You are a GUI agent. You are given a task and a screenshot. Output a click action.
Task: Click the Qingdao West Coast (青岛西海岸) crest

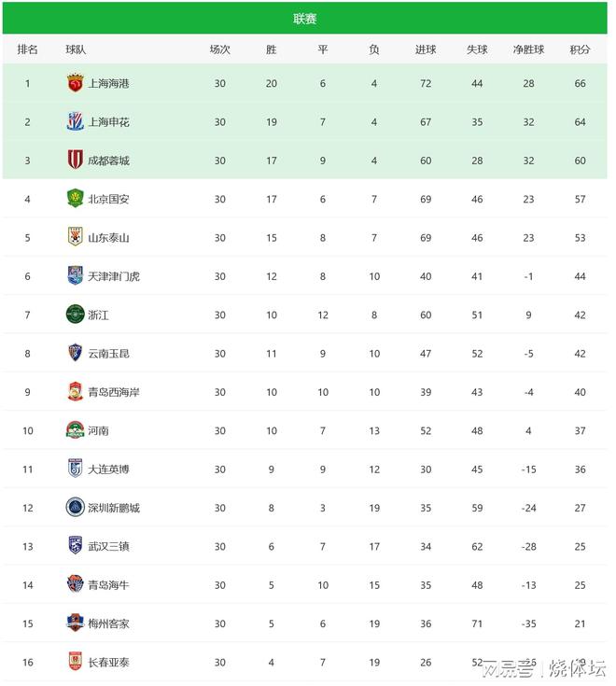point(75,392)
